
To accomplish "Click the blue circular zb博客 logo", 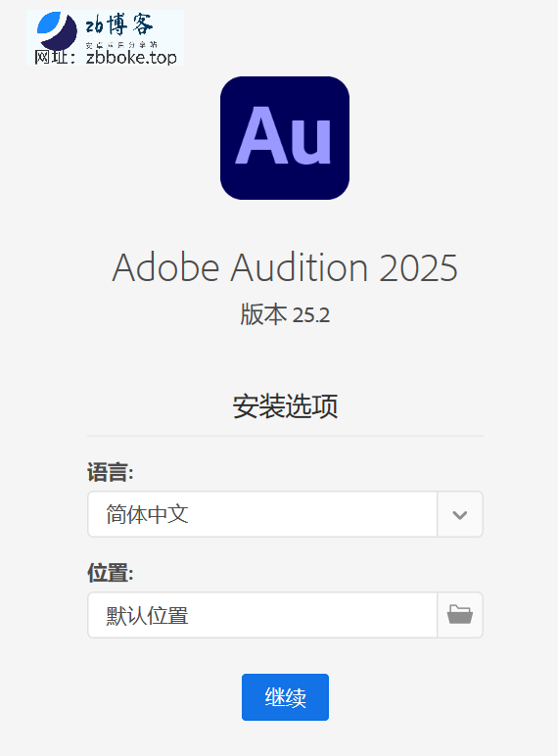I will coord(58,30).
